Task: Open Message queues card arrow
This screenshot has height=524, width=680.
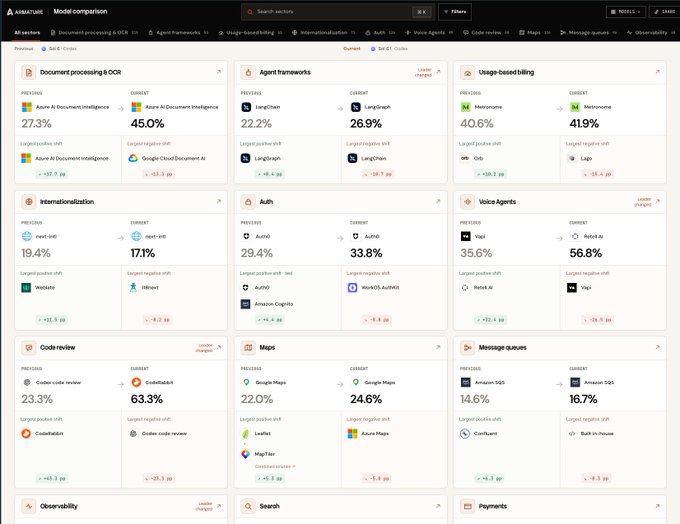Action: click(657, 347)
